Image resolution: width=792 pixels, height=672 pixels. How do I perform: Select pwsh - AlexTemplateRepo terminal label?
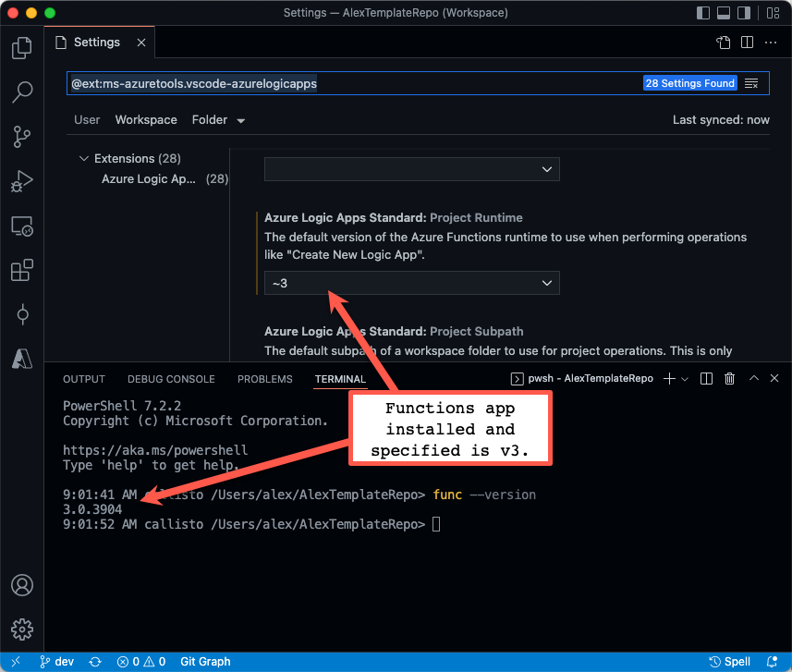coord(582,378)
